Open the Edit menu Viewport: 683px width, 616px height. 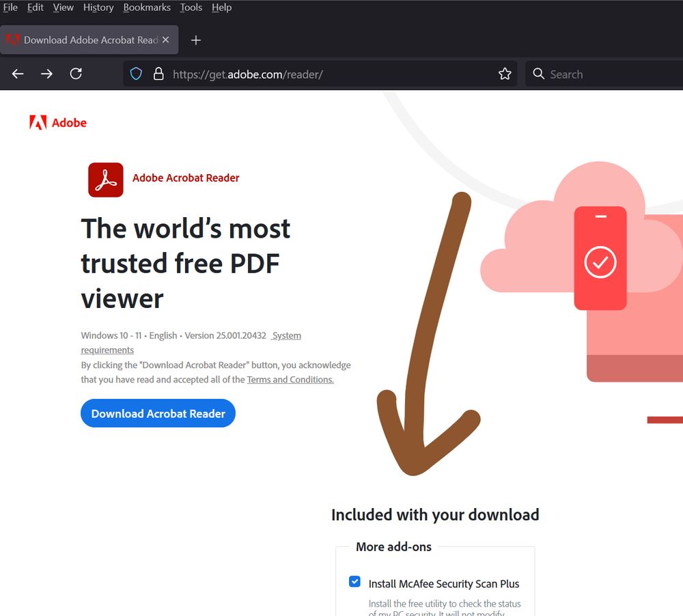(x=36, y=8)
